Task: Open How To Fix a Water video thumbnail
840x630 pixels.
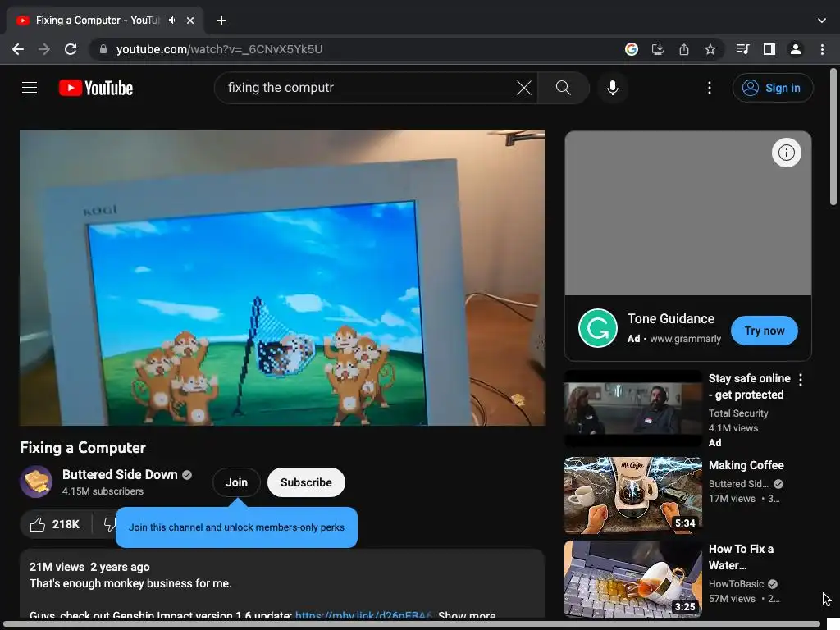Action: (x=633, y=579)
